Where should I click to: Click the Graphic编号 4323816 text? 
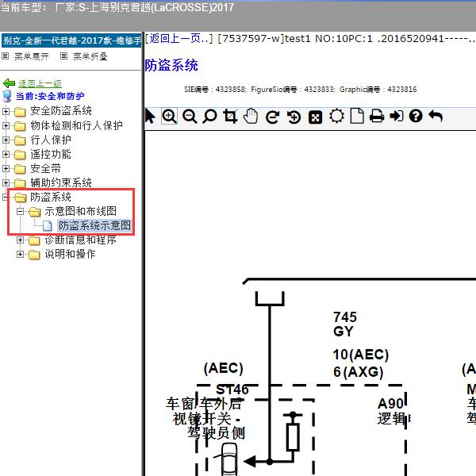[x=378, y=90]
